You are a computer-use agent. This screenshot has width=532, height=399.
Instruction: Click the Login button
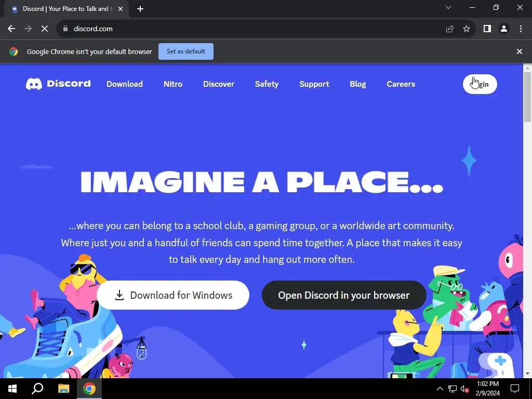pos(480,84)
